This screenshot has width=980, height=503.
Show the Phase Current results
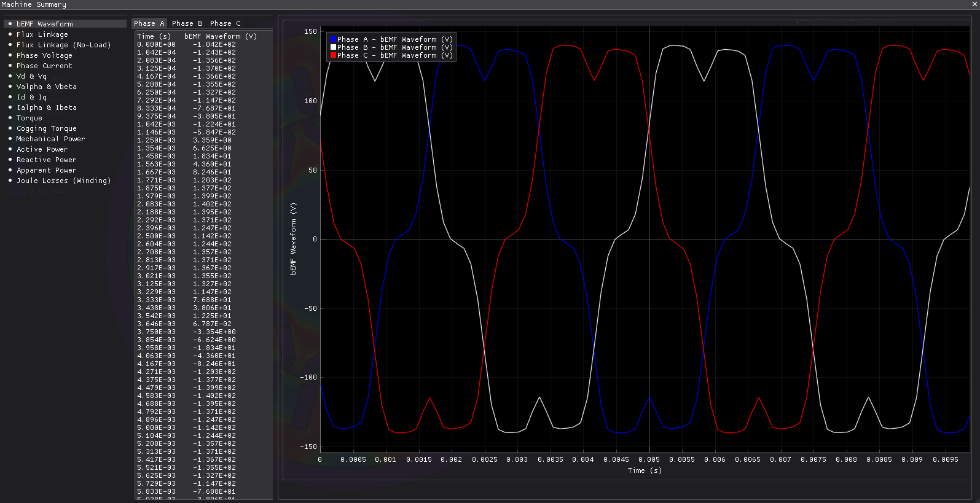[44, 66]
